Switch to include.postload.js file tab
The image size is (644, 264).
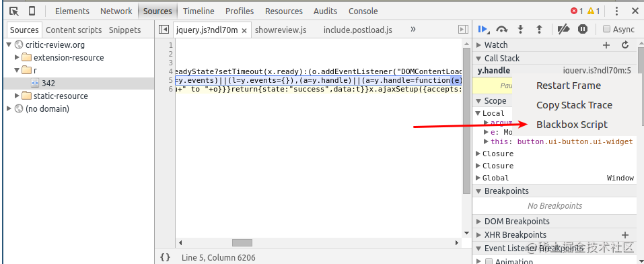click(358, 30)
